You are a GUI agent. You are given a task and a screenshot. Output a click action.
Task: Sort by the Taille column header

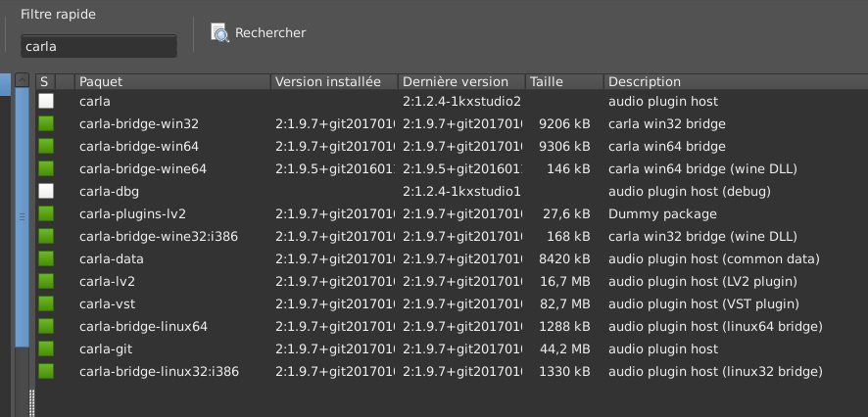563,82
